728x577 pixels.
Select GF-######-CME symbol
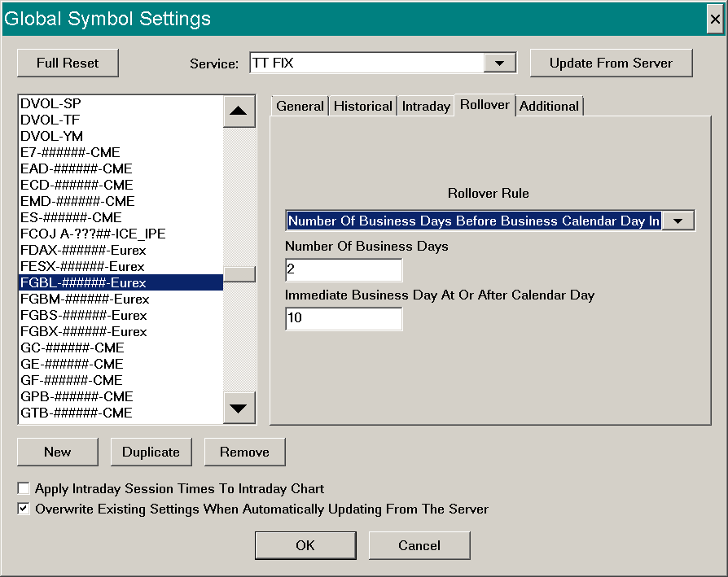121,380
